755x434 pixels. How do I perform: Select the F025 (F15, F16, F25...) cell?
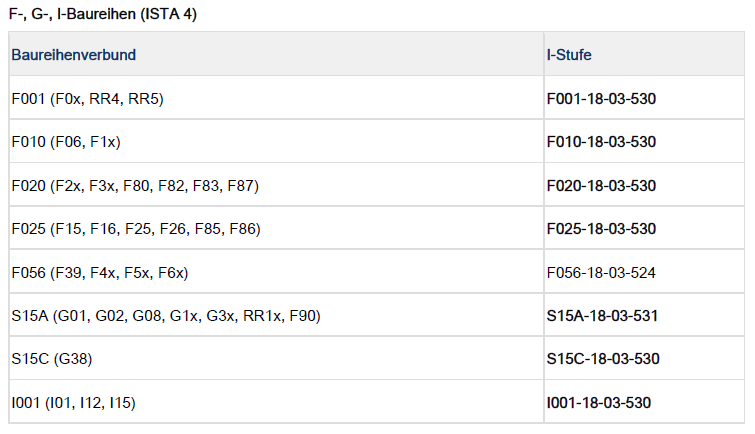pos(136,229)
